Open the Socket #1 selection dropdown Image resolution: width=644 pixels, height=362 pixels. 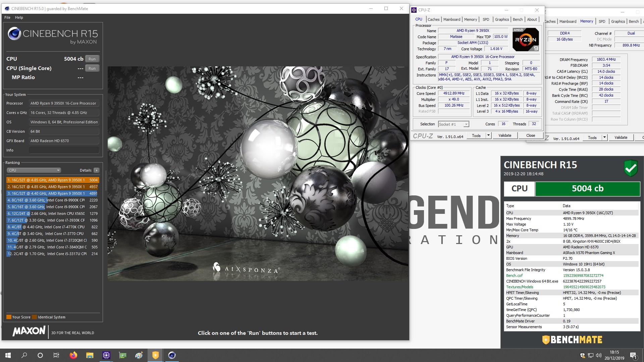point(453,124)
